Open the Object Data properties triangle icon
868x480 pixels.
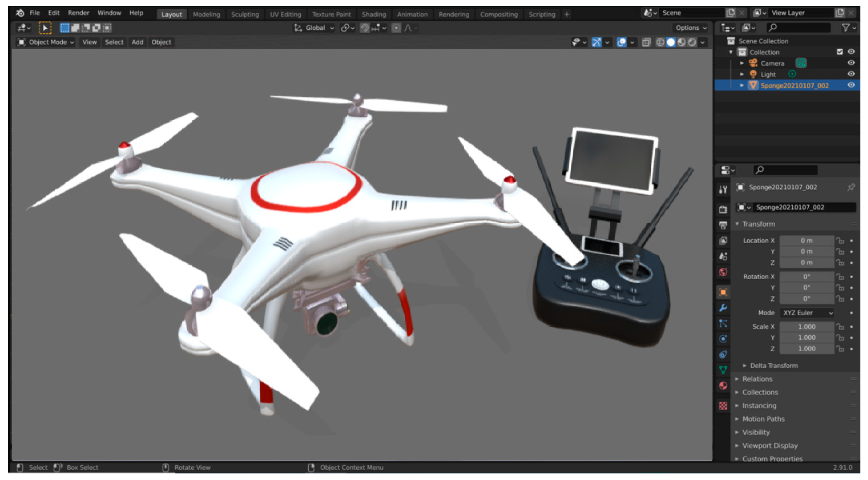click(723, 370)
